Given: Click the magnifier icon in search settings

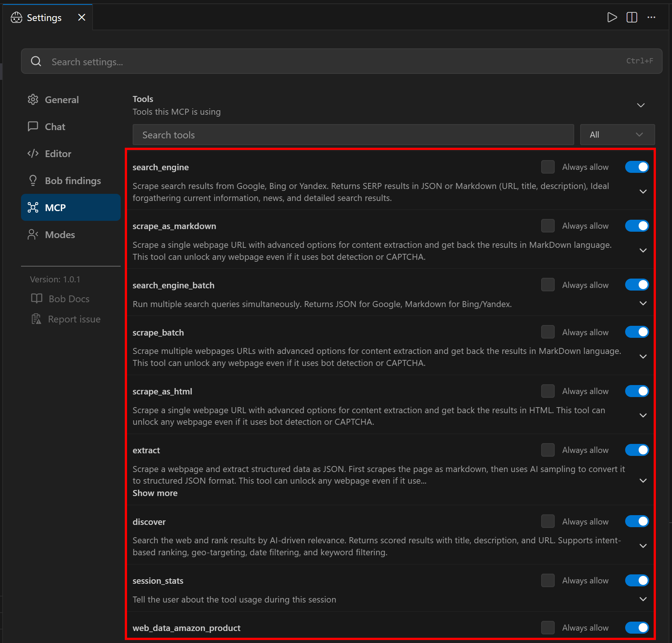Looking at the screenshot, I should [x=36, y=61].
